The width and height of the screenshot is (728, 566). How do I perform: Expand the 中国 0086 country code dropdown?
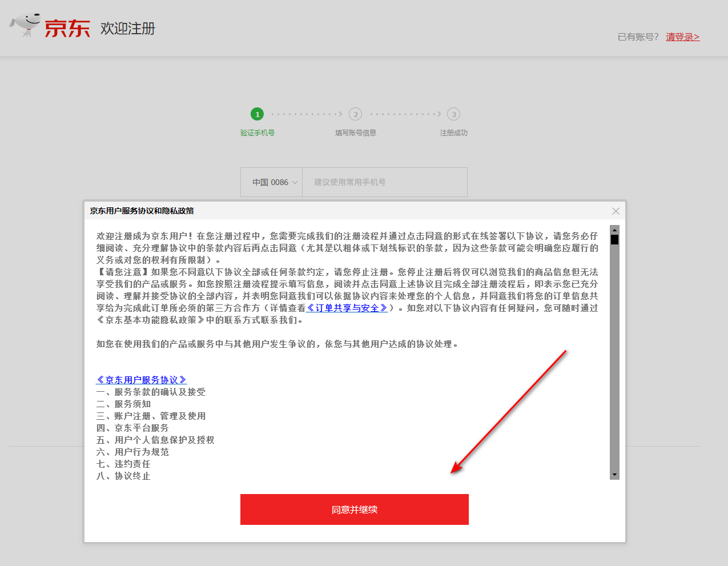(272, 182)
